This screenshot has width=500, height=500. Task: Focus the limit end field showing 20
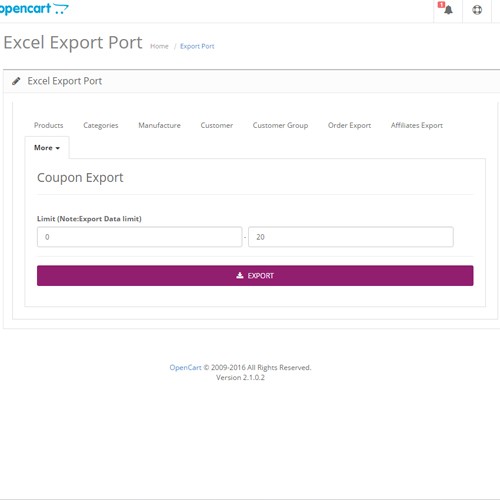(351, 237)
